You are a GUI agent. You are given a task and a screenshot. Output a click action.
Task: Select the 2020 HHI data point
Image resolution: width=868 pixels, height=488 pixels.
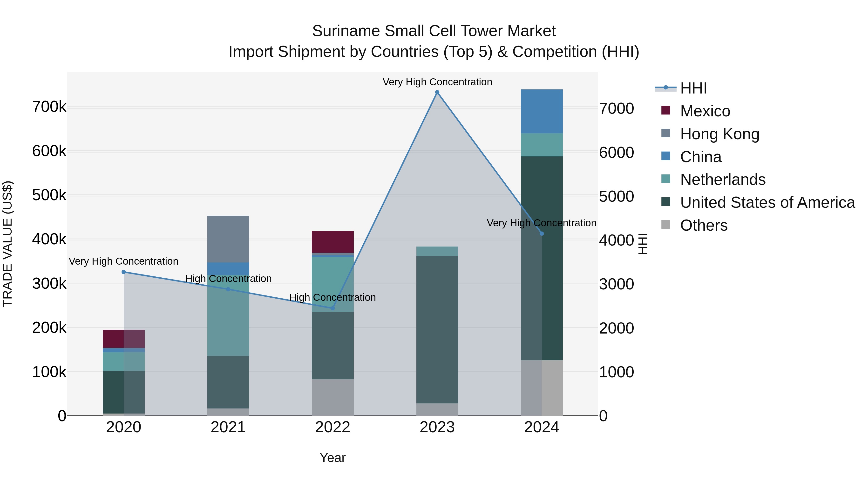tap(124, 272)
